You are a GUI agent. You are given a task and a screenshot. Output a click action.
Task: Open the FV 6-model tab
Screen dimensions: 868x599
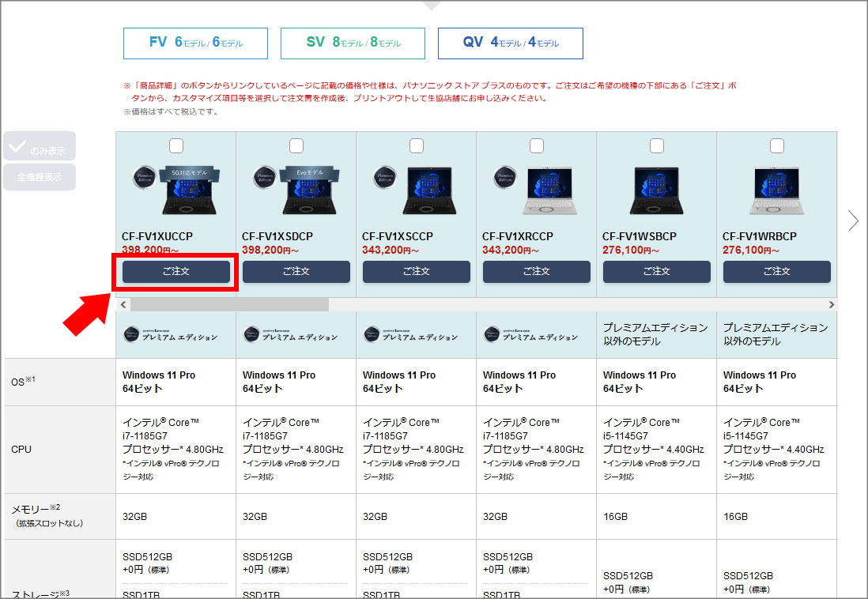coord(195,43)
